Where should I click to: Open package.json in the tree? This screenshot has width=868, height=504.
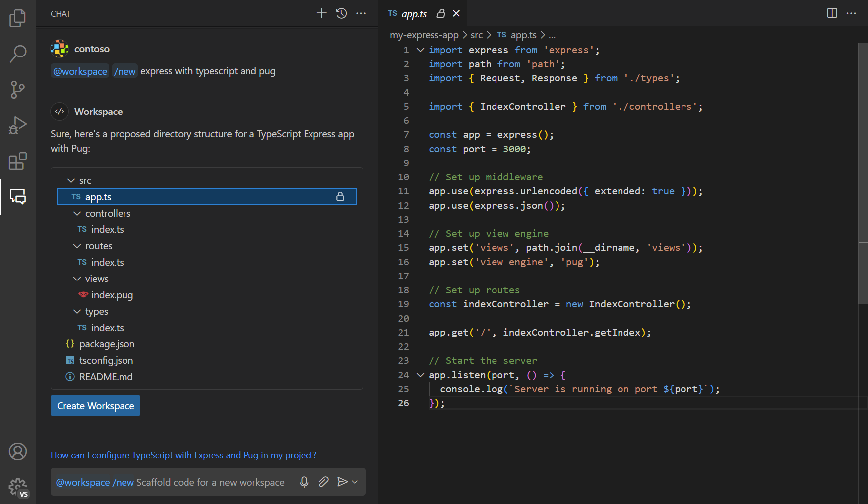pyautogui.click(x=207, y=344)
